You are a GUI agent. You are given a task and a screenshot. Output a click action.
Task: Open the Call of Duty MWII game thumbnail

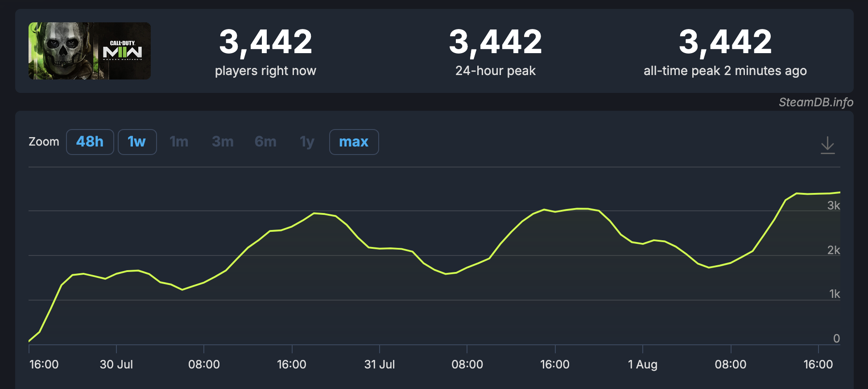click(90, 51)
